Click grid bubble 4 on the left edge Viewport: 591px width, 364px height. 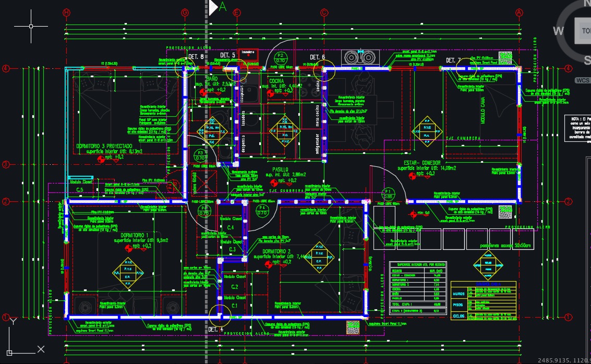[6, 67]
